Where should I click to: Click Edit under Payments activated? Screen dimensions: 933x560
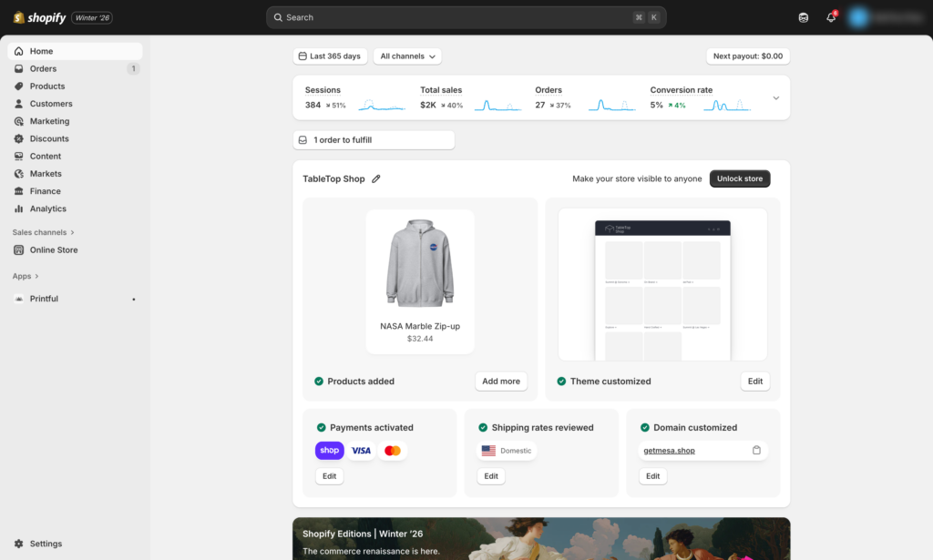click(x=329, y=476)
